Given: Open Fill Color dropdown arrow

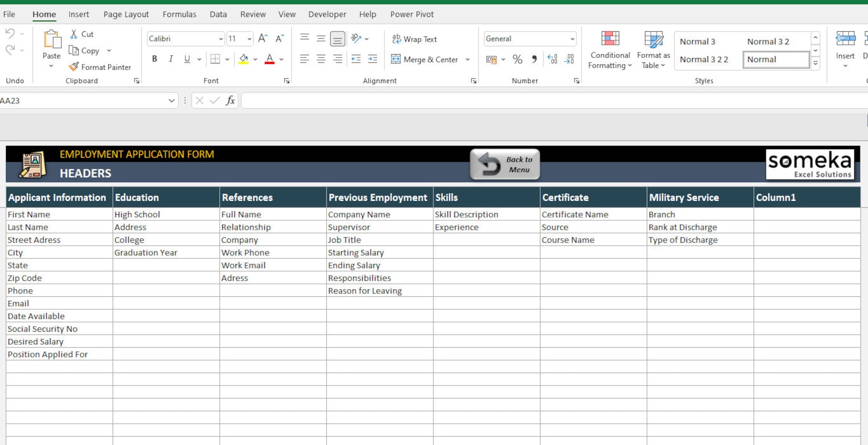Looking at the screenshot, I should (x=255, y=59).
